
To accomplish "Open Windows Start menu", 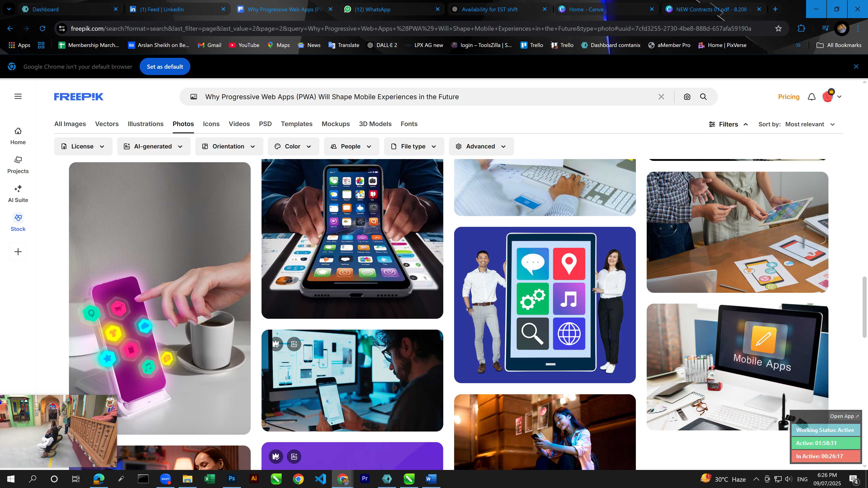I will click(10, 479).
